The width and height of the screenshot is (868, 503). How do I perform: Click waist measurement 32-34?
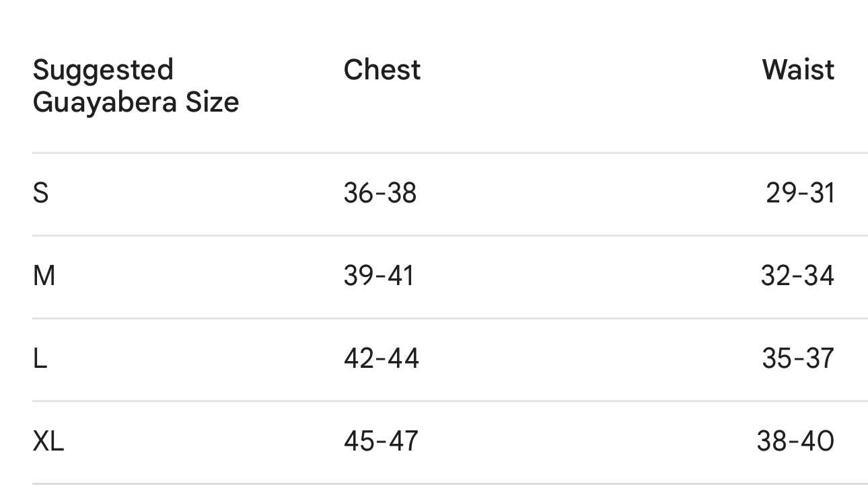[x=797, y=276]
